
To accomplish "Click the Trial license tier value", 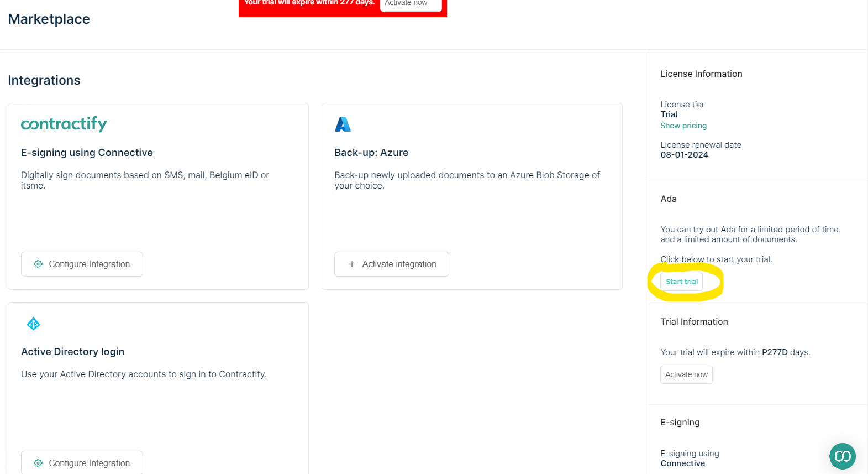I will (x=669, y=114).
